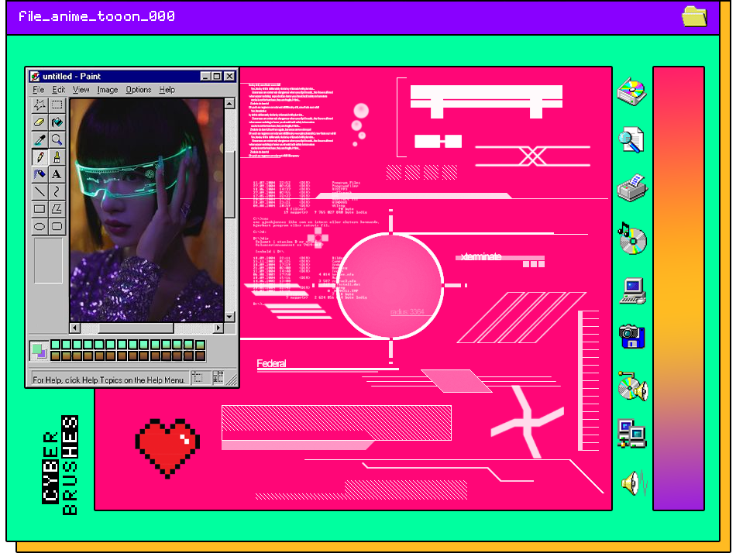Select the Magnifier tool in Paint
Screen dimensions: 736x560
(x=57, y=139)
